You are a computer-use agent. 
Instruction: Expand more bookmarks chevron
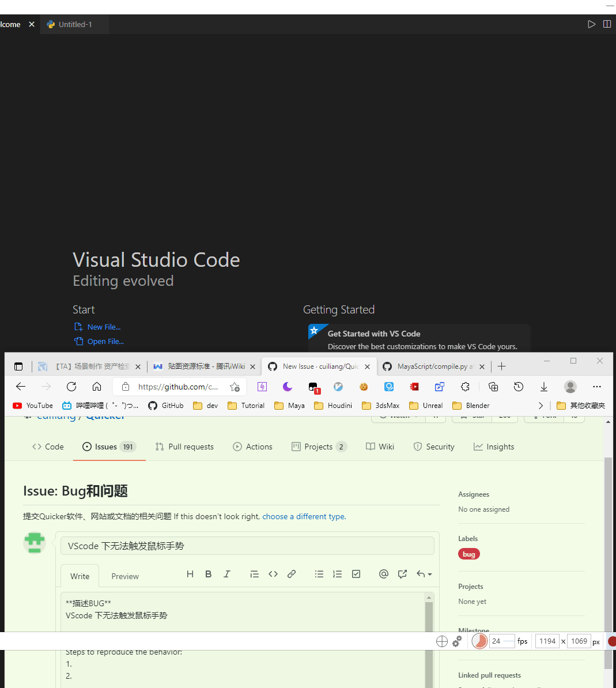click(541, 406)
